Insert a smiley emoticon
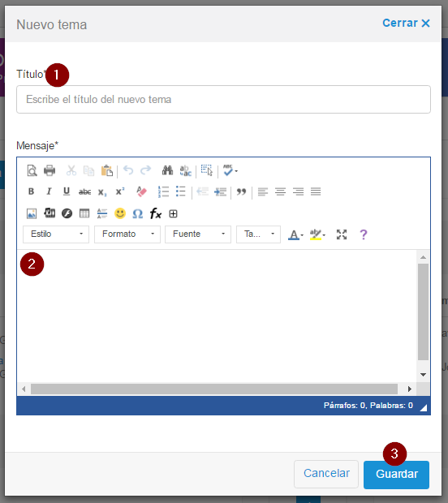The height and width of the screenshot is (503, 448). point(120,213)
